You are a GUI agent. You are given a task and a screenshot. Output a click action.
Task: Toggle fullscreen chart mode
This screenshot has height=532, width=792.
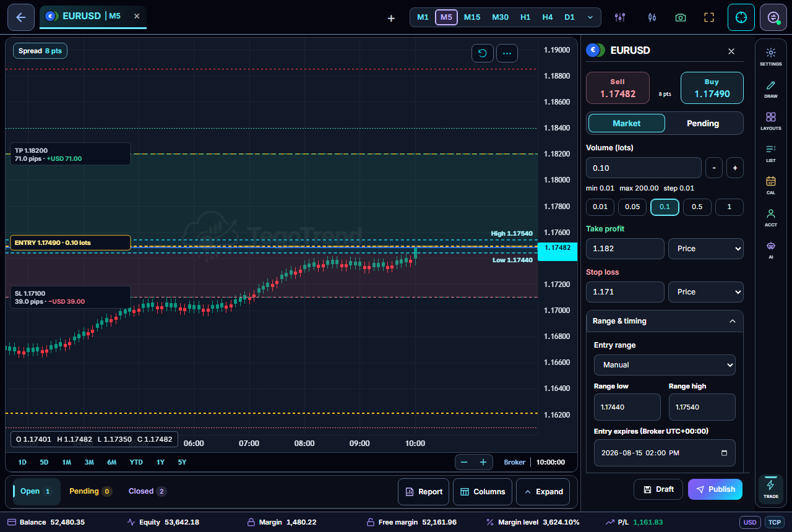pyautogui.click(x=709, y=17)
